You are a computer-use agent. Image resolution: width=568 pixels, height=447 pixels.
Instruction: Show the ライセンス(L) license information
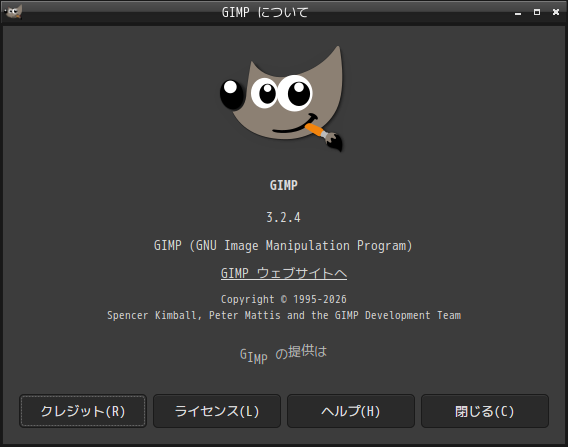(x=217, y=411)
